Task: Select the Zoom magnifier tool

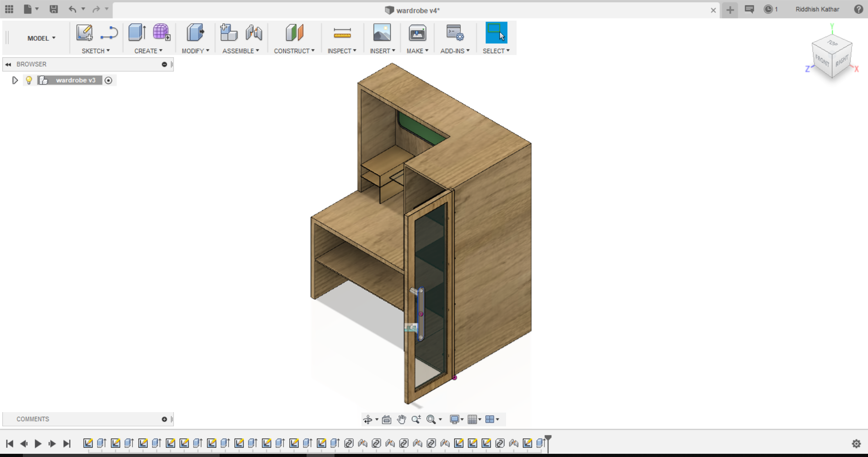Action: click(416, 419)
